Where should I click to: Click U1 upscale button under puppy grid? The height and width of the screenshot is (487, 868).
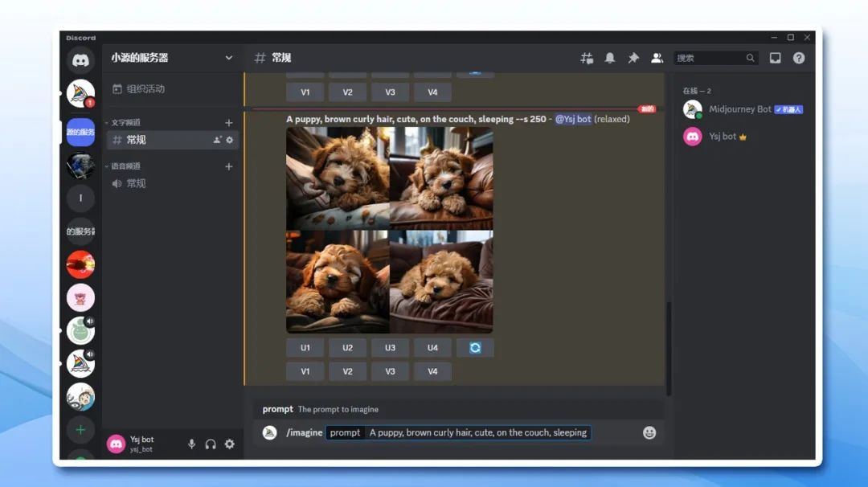coord(305,347)
